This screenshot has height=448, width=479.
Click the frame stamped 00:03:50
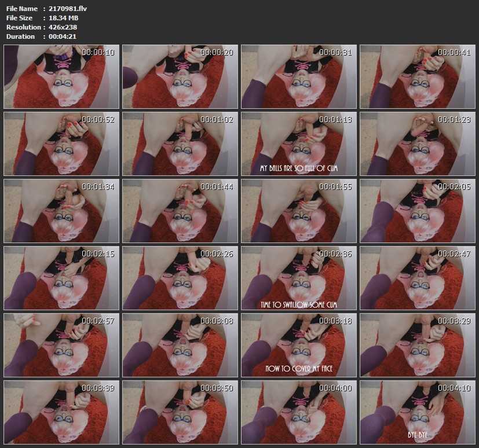point(180,412)
